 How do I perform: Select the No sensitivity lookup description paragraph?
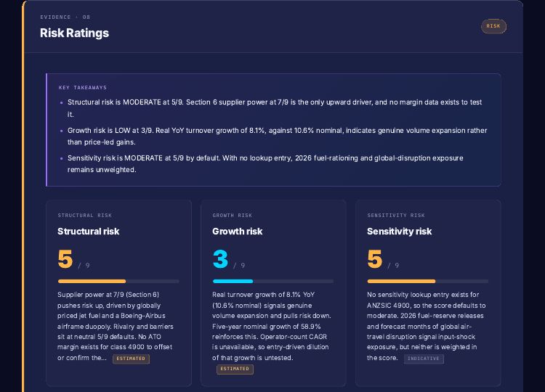(x=426, y=327)
